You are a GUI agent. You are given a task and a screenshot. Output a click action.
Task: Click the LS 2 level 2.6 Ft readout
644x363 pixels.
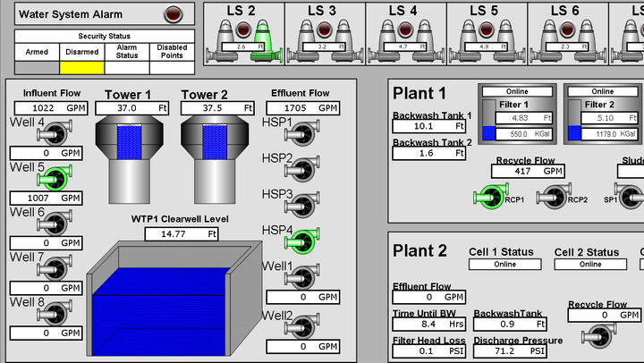pyautogui.click(x=243, y=46)
